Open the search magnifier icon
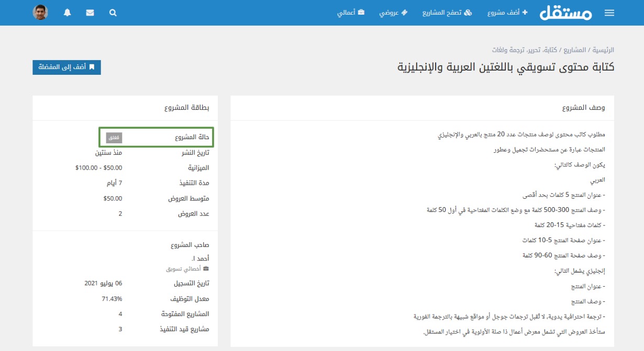 113,13
